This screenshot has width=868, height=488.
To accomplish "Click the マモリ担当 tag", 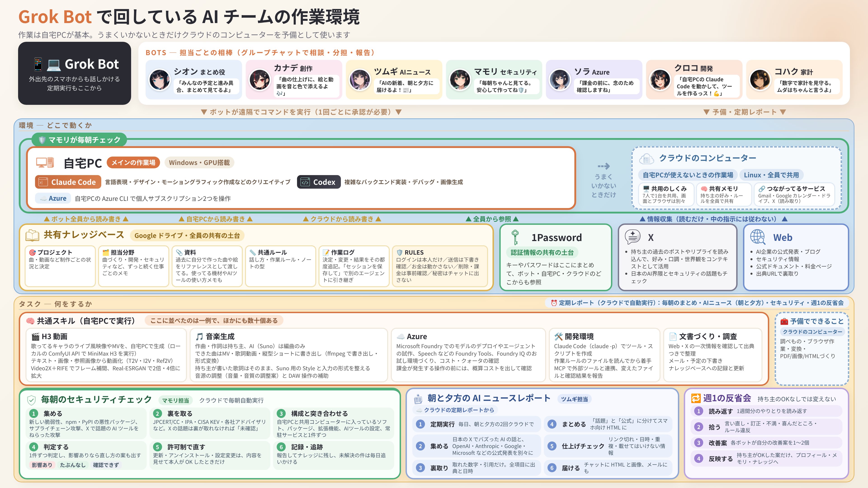I will 176,400.
